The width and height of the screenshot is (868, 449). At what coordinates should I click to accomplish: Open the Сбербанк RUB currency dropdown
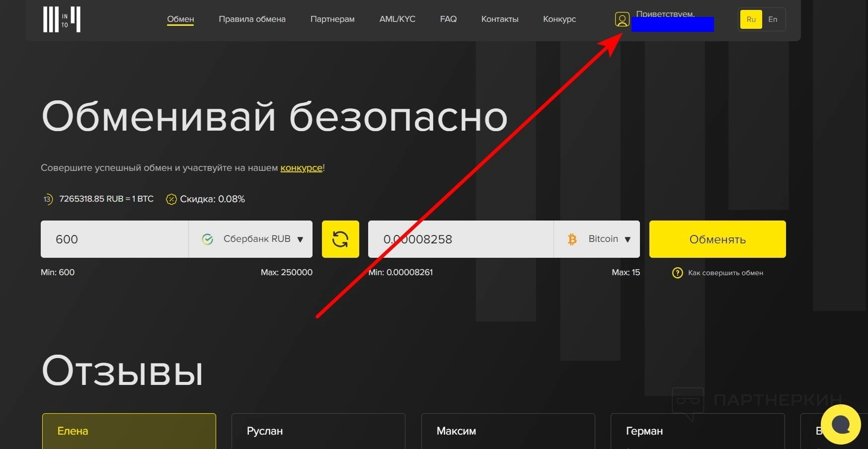[x=250, y=239]
